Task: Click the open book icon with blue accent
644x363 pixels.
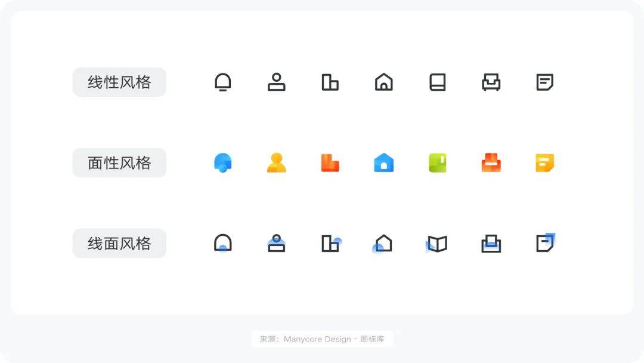Action: click(436, 244)
